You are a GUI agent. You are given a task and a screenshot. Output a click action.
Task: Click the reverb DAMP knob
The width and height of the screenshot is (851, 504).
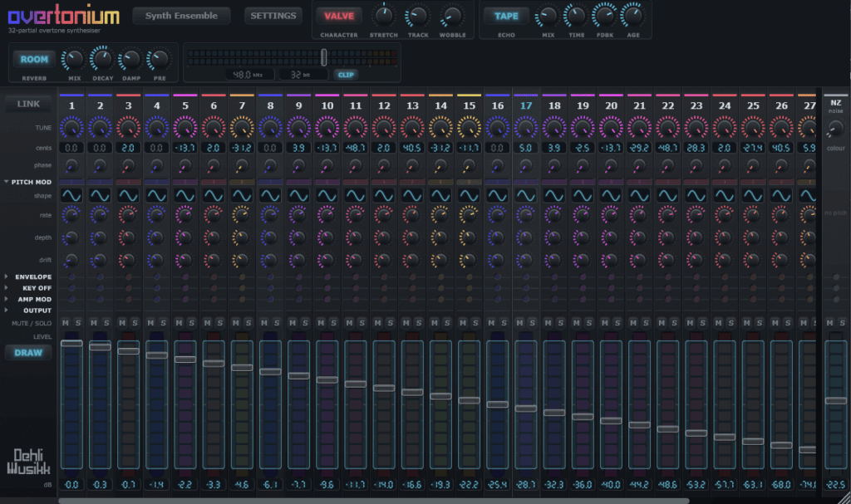(x=130, y=59)
